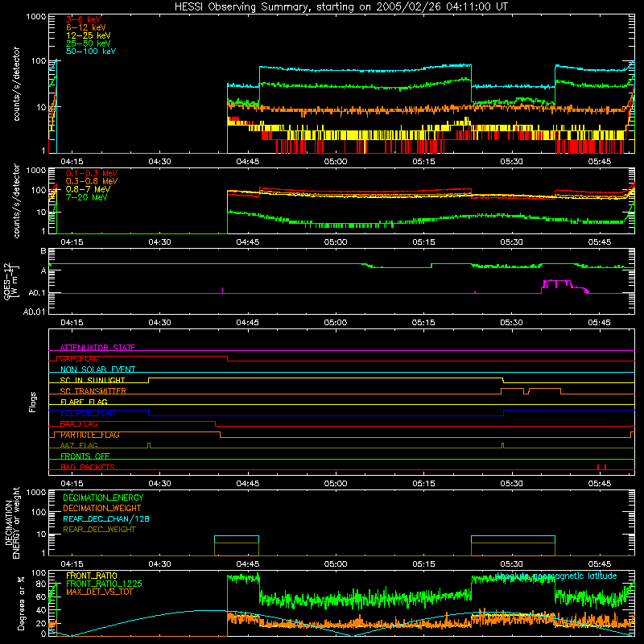
Task: Select the 12-25 keV legend label
Action: 89,35
